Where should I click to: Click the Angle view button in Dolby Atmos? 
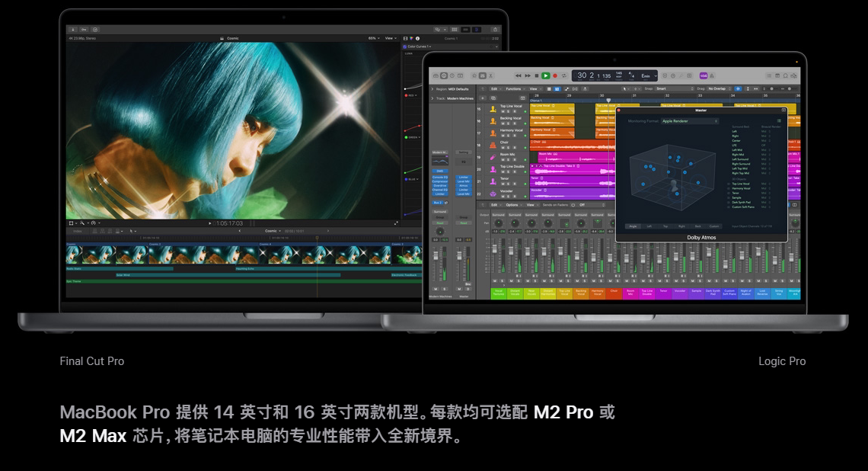pyautogui.click(x=632, y=226)
